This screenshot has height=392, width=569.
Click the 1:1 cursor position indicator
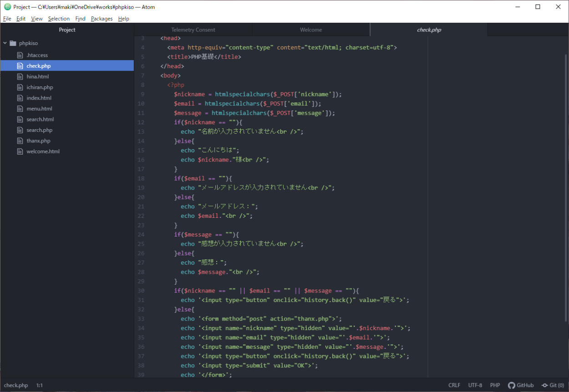point(40,385)
